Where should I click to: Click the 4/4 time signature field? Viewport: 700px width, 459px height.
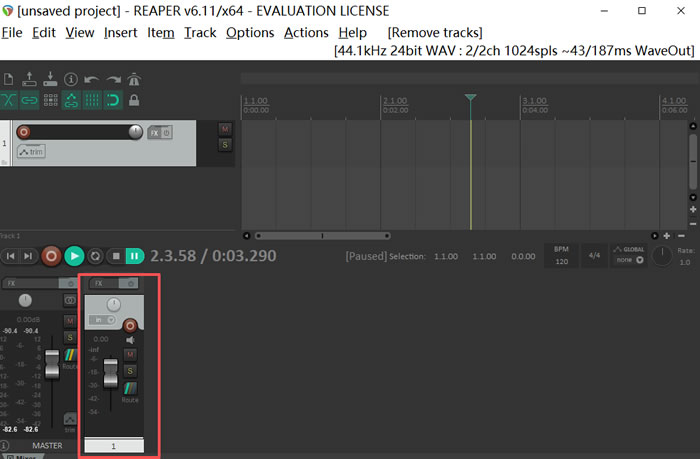tap(594, 255)
